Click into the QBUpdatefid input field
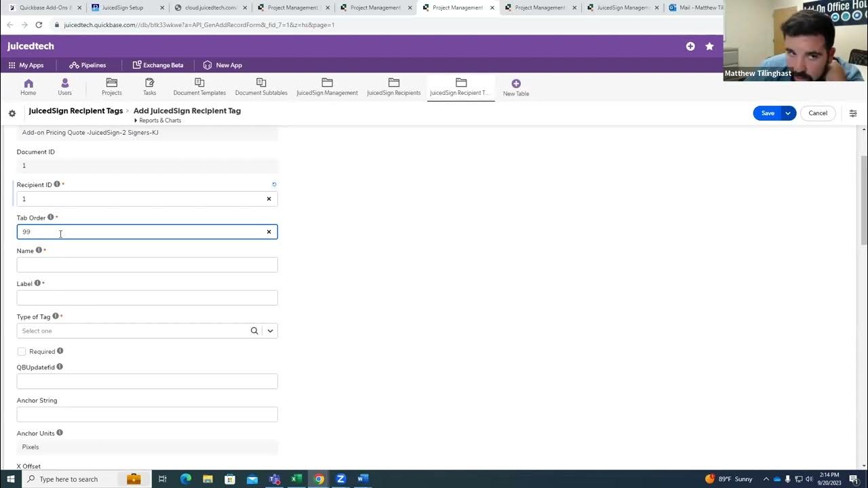Screen dimensions: 868x488 tap(147, 381)
